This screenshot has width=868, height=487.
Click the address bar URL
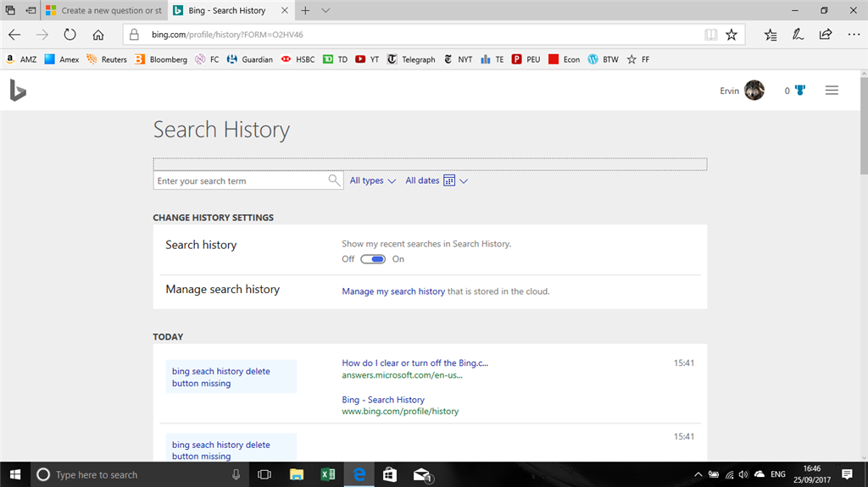(x=227, y=35)
